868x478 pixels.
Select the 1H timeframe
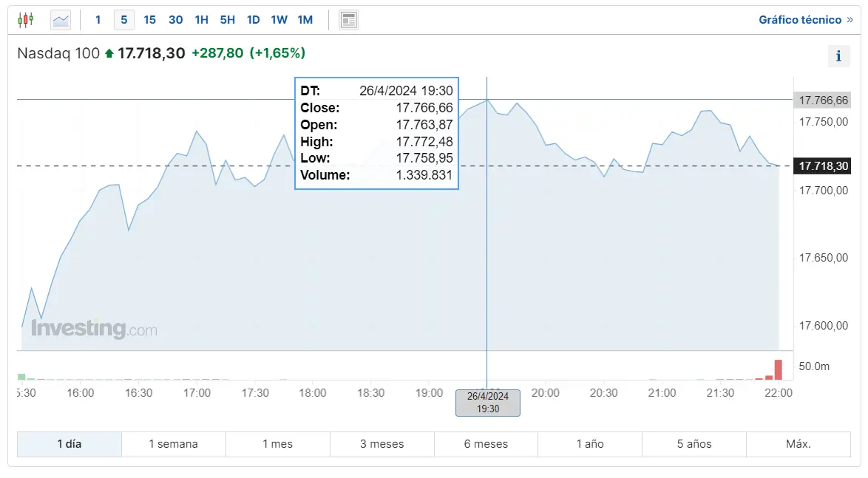point(201,20)
